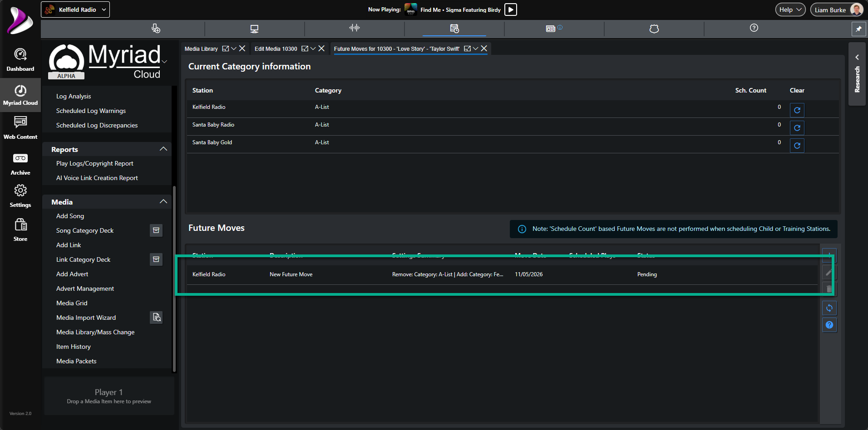Screen dimensions: 868x430
Task: Click the audio waveform icon in the toolbar
Action: coord(355,28)
